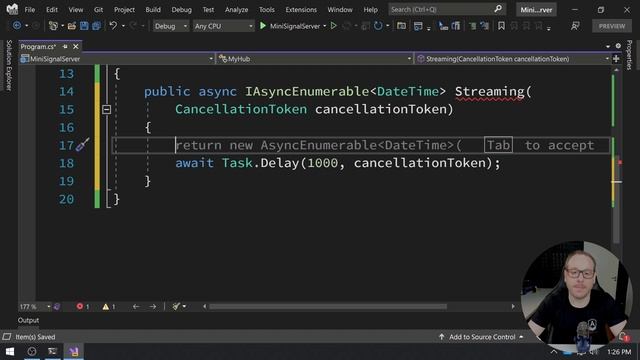Image resolution: width=640 pixels, height=360 pixels.
Task: Start debugging MiniSignalServer with green play
Action: 263,26
